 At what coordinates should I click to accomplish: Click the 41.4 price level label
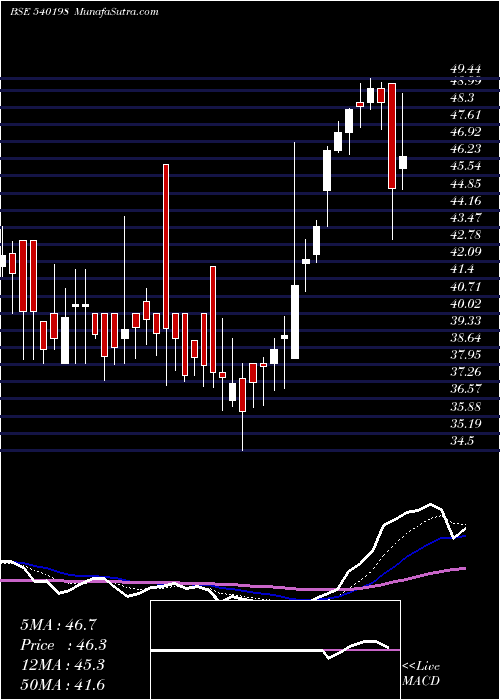point(462,269)
